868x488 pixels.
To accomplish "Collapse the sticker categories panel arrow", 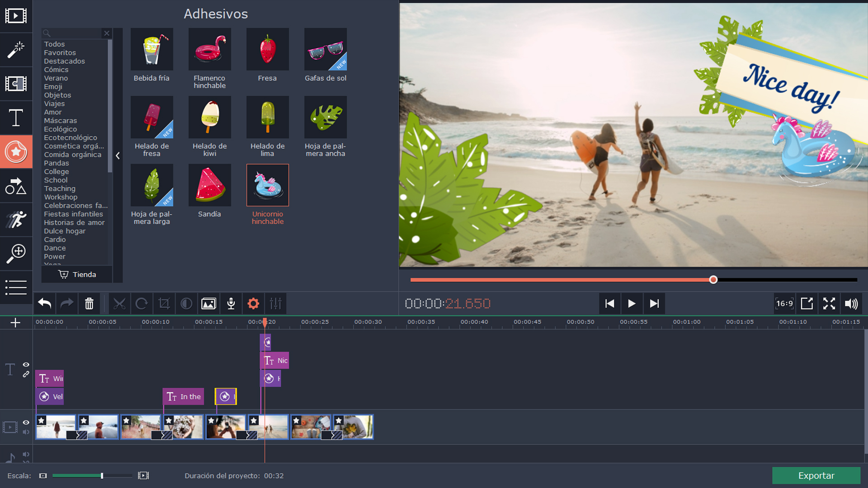I will click(x=118, y=156).
